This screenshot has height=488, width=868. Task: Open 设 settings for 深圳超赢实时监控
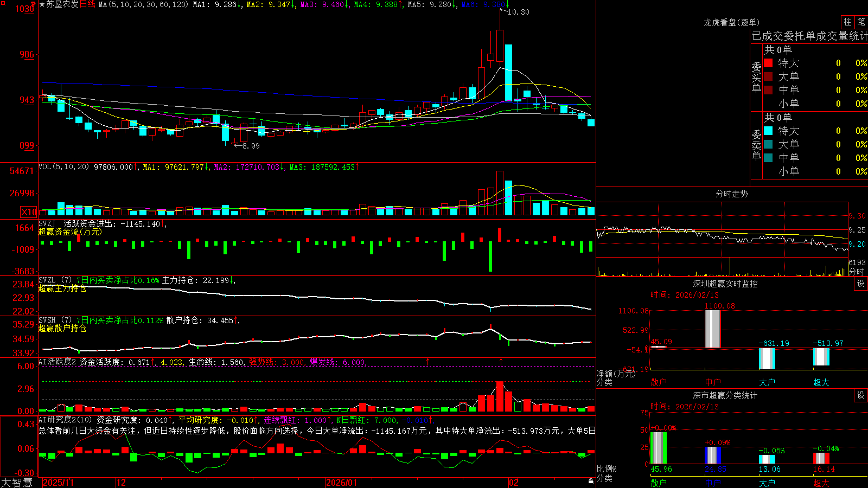pos(861,284)
